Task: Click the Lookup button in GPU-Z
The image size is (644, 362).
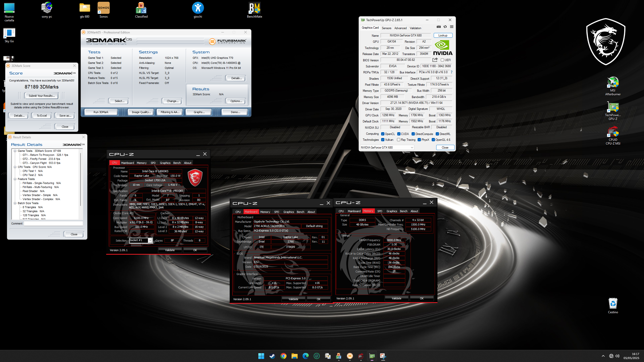Action: click(443, 35)
